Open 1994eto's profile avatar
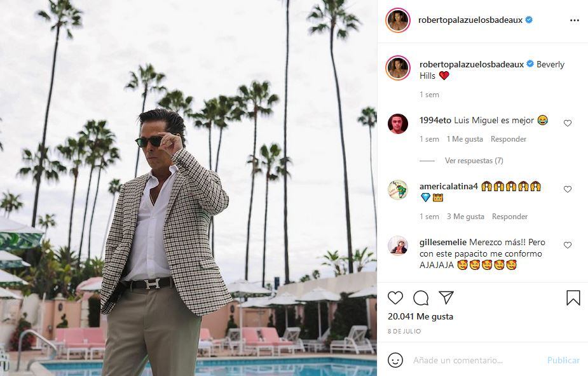Screen dimensions: 588x376 pos(398,123)
